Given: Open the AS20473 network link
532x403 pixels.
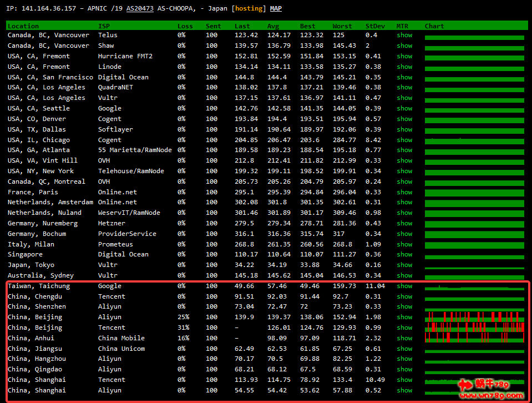Looking at the screenshot, I should pyautogui.click(x=139, y=9).
